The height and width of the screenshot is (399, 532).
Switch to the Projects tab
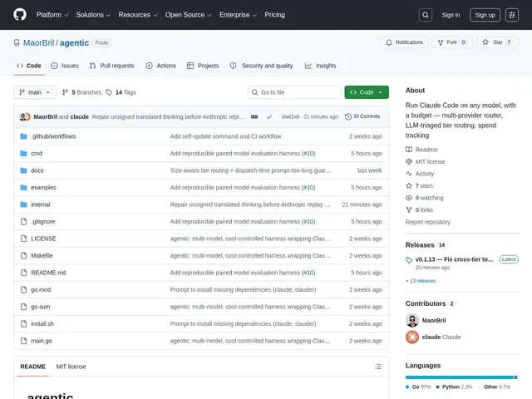click(203, 66)
